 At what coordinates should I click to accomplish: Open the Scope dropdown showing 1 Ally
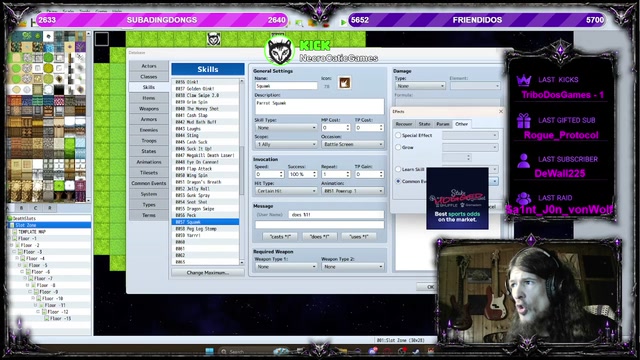[286, 144]
